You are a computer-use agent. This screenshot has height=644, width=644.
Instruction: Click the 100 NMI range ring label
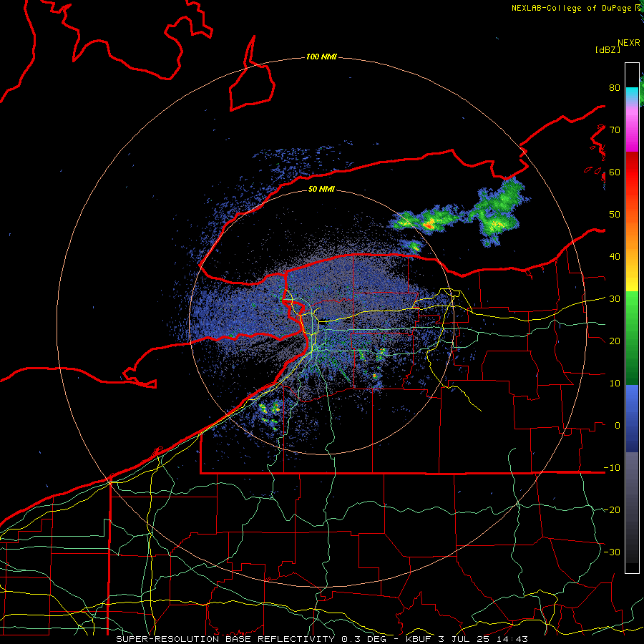[321, 57]
